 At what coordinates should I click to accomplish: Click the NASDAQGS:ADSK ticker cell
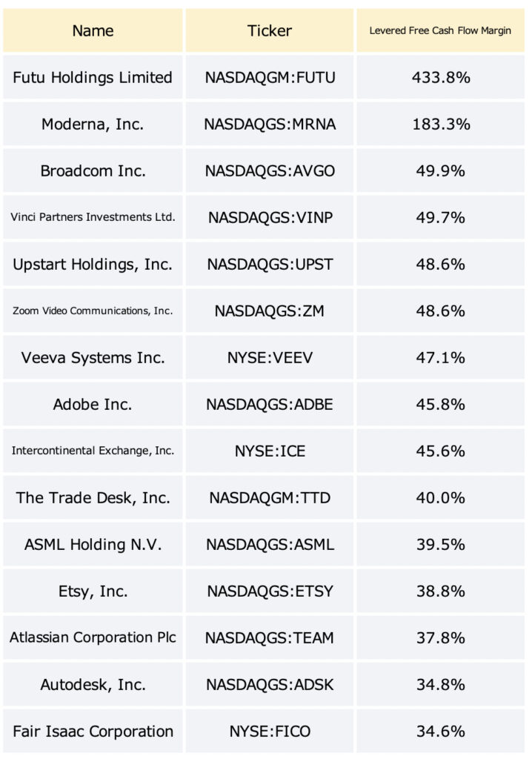[270, 684]
